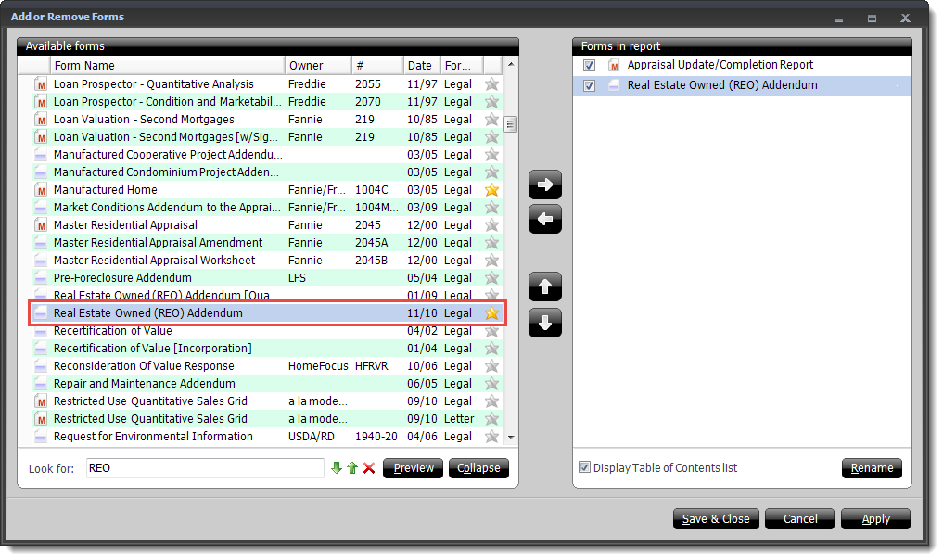Star the Pre-Foreclosure Addendum row
This screenshot has width=943, height=560.
coord(492,278)
